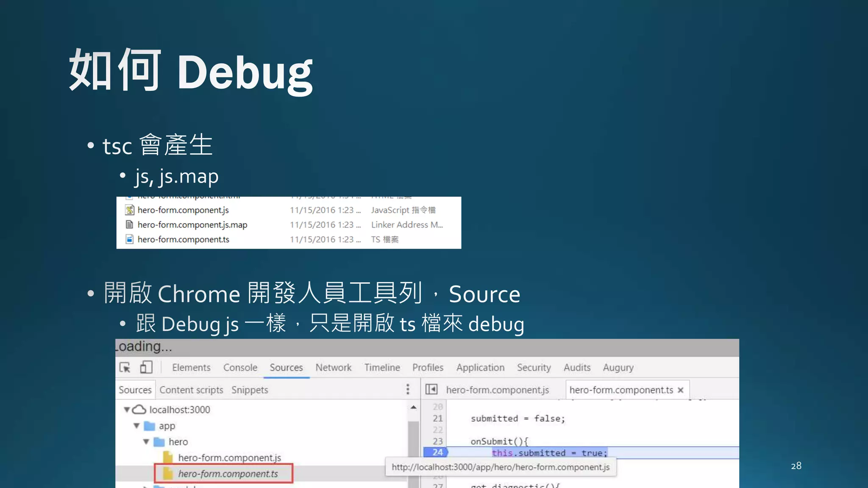Click the hero folder icon
The width and height of the screenshot is (868, 488).
point(159,442)
